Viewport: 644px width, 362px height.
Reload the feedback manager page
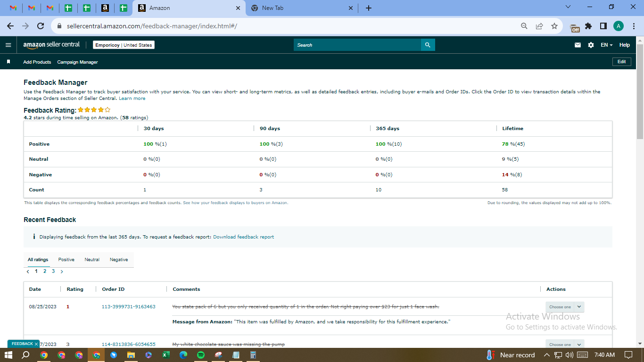(x=41, y=26)
